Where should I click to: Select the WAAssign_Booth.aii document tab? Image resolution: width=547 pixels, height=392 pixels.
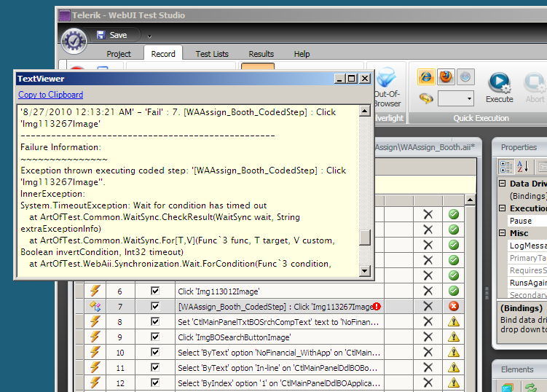[x=425, y=147]
